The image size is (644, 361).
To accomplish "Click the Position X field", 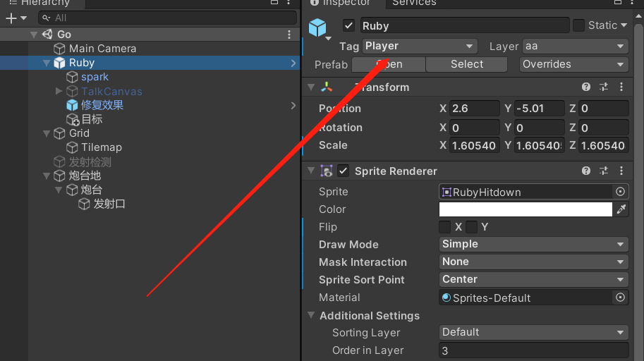I will [x=475, y=109].
